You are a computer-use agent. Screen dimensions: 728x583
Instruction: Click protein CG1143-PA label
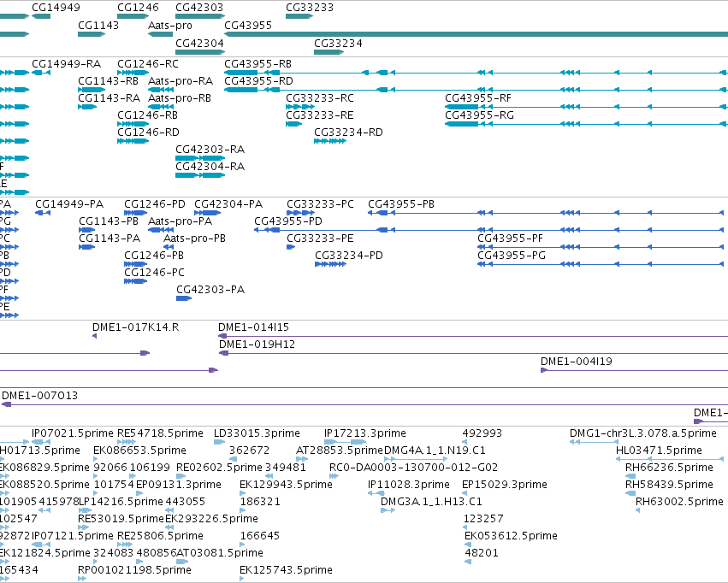point(109,238)
